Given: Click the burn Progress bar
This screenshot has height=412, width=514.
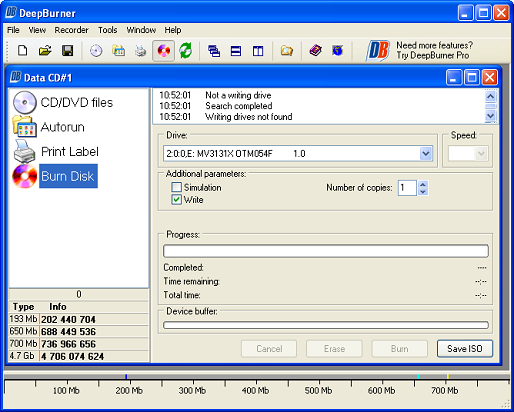Looking at the screenshot, I should click(326, 251).
